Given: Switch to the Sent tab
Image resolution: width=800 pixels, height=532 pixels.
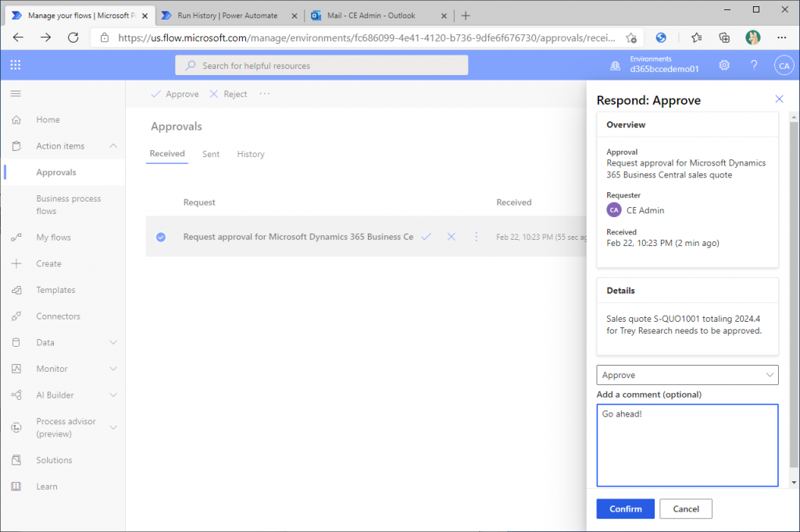Looking at the screenshot, I should (211, 154).
